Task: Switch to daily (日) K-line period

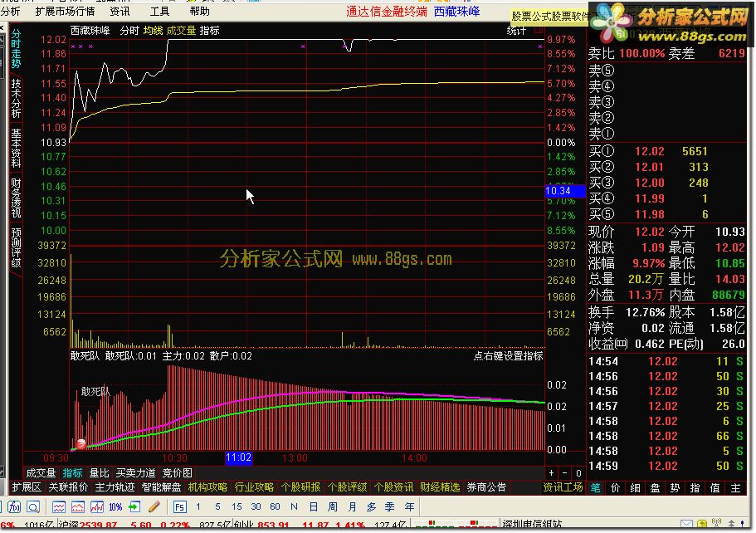Action: pyautogui.click(x=314, y=506)
